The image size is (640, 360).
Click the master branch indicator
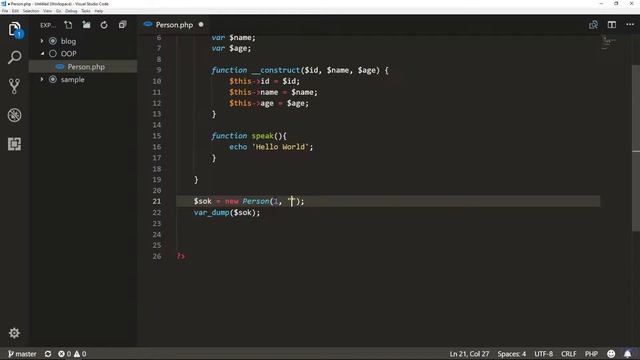[x=22, y=354]
